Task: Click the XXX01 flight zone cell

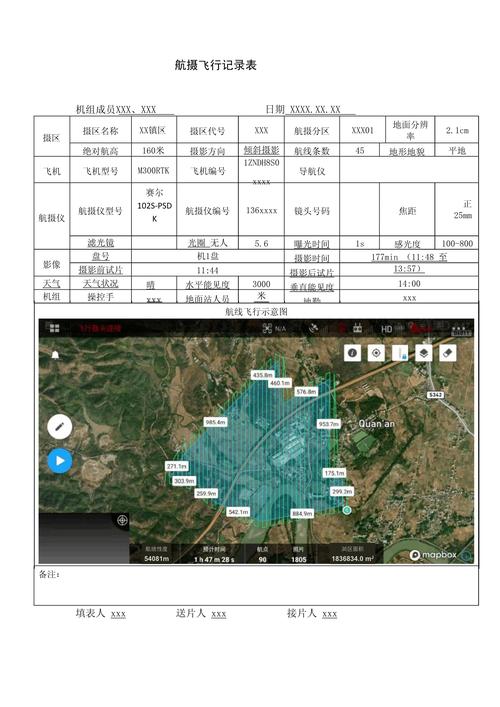Action: [362, 130]
